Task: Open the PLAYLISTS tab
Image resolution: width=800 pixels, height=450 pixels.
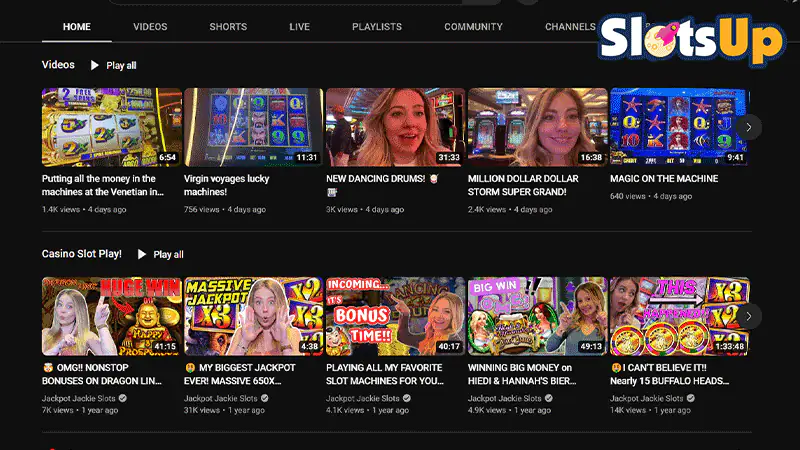Action: point(377,27)
